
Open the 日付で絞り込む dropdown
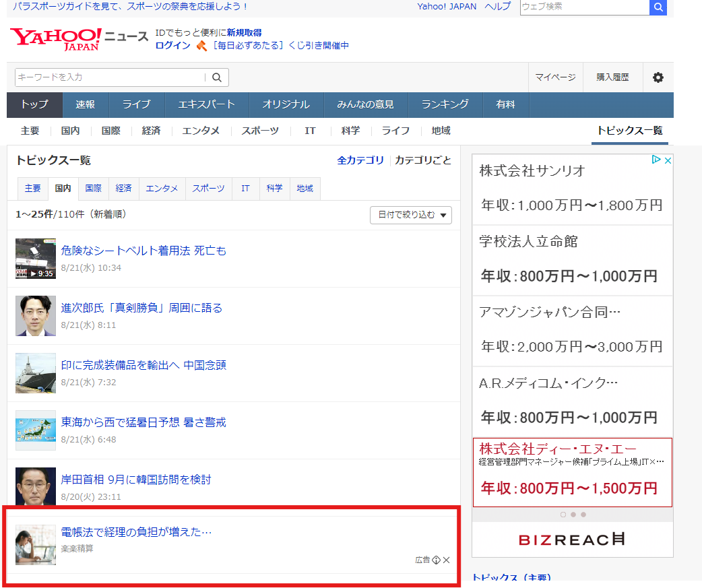point(411,215)
